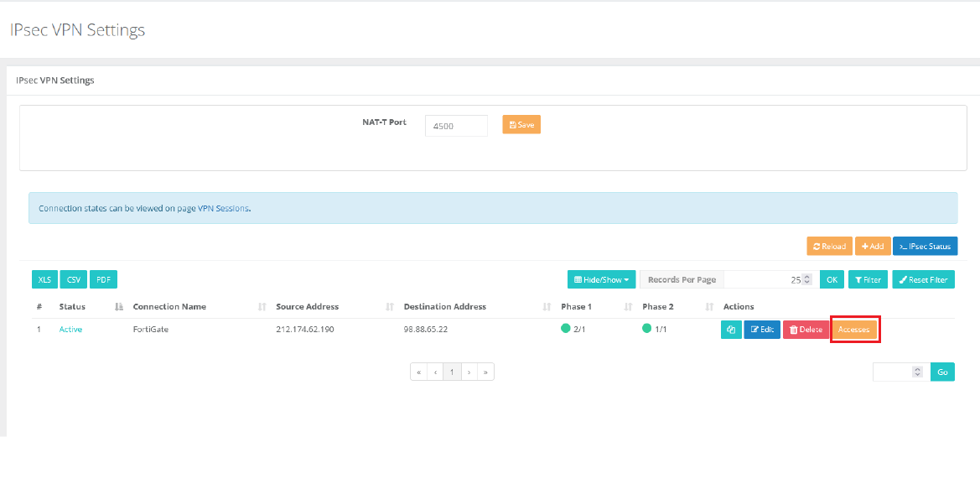The image size is (980, 484).
Task: Save the NAT-T Port setting
Action: tap(521, 125)
